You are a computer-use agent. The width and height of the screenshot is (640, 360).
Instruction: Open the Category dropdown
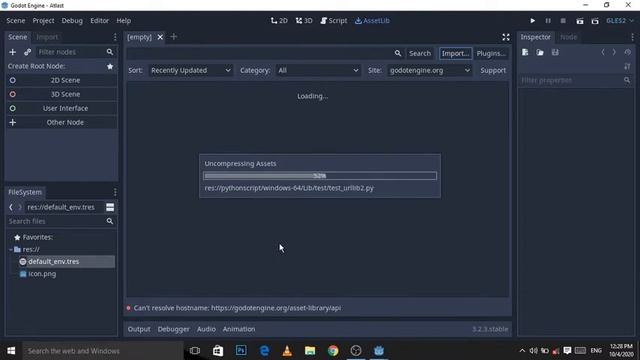(x=318, y=70)
